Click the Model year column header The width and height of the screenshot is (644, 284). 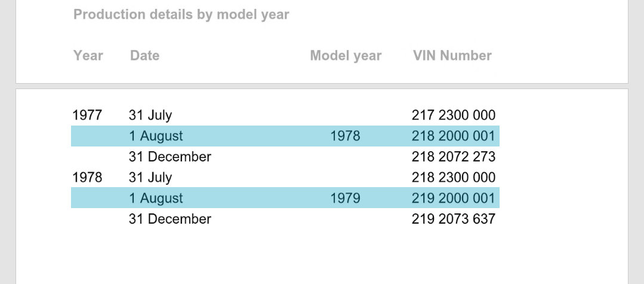coord(346,56)
